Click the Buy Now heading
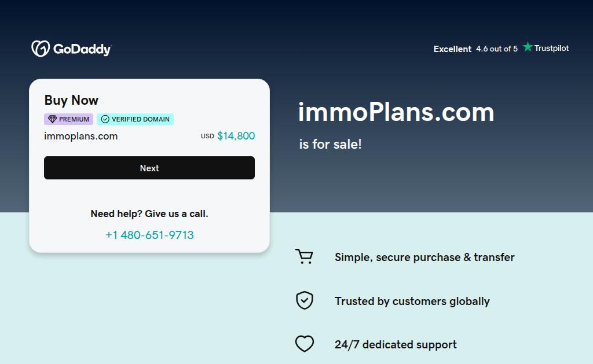The height and width of the screenshot is (364, 593). point(71,100)
